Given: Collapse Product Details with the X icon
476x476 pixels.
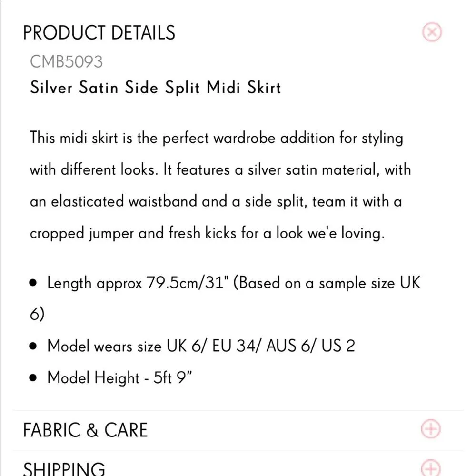Looking at the screenshot, I should (x=432, y=32).
